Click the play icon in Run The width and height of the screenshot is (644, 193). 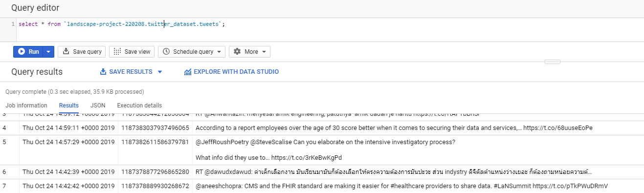point(22,51)
